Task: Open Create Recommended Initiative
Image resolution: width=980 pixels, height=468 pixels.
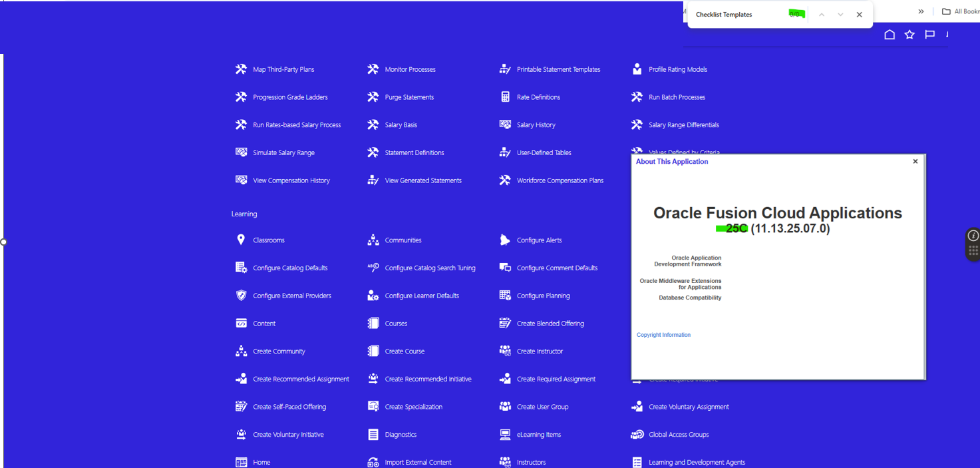Action: pos(428,379)
